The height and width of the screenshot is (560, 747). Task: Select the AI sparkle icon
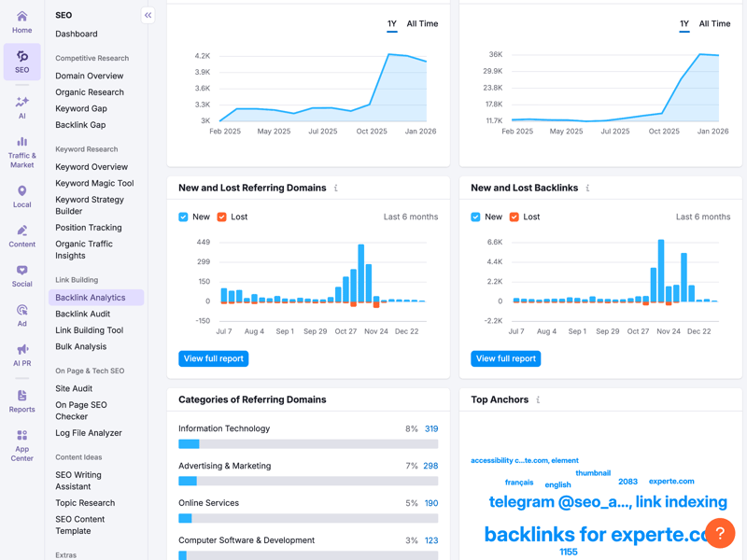click(x=21, y=102)
